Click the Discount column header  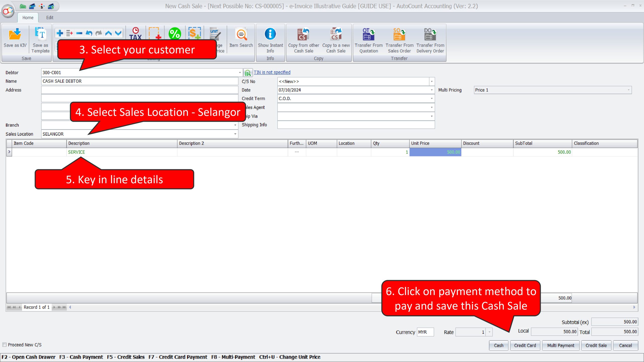coord(487,143)
